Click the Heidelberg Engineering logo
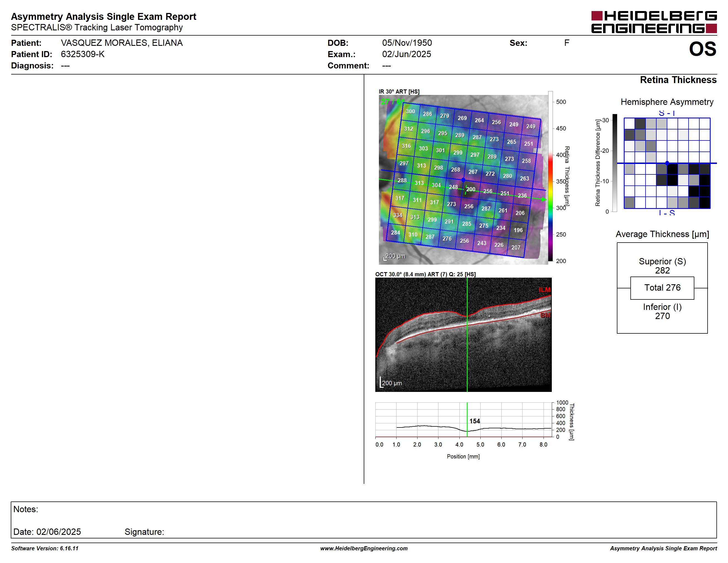This screenshot has height=563, width=728. click(654, 22)
